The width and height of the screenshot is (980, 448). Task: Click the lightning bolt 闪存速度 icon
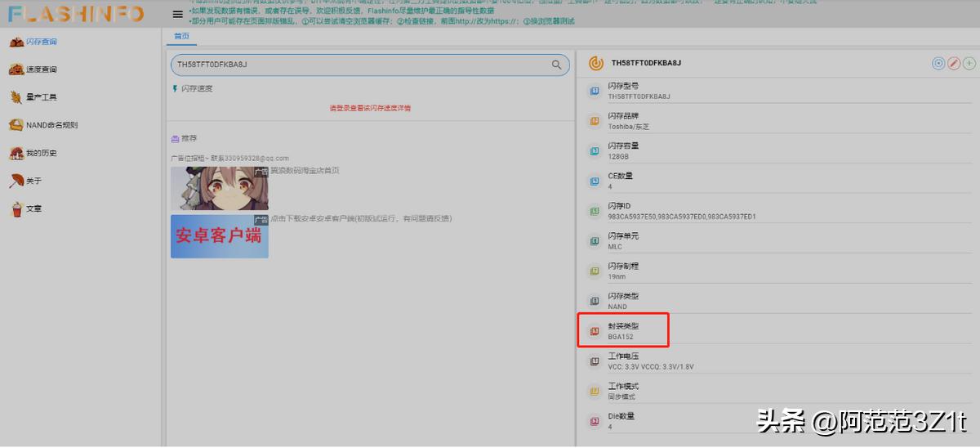pyautogui.click(x=174, y=88)
